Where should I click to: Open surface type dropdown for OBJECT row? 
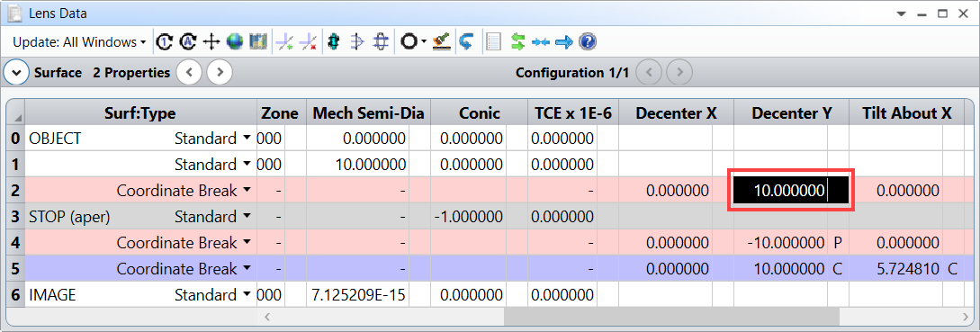tap(247, 139)
